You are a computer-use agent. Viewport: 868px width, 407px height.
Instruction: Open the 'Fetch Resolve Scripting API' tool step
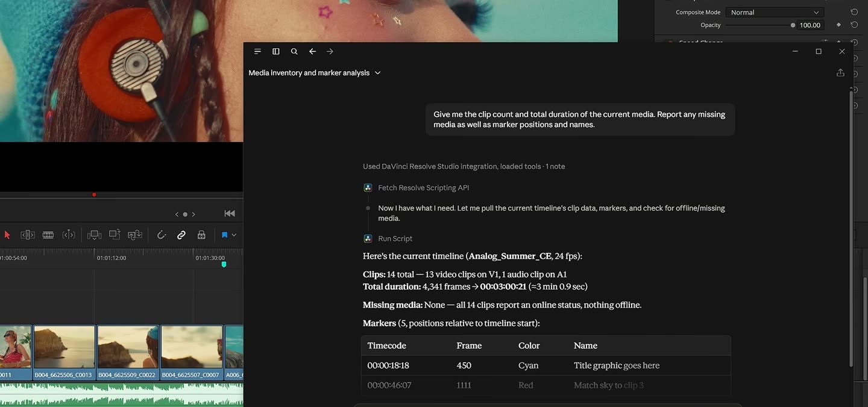coord(423,188)
